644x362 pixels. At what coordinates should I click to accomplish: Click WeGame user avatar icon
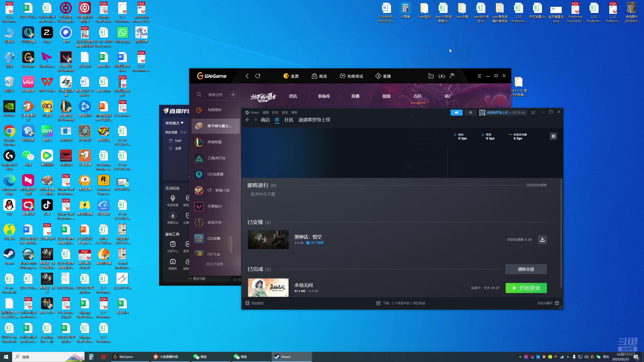pos(452,76)
